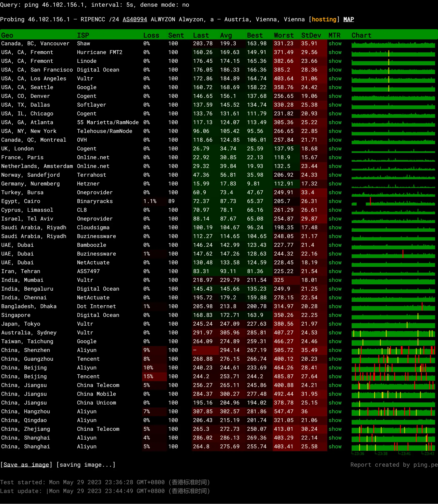The width and height of the screenshot is (438, 504).
Task: Show MTR for Iran Tehran AS57497
Action: (335, 271)
